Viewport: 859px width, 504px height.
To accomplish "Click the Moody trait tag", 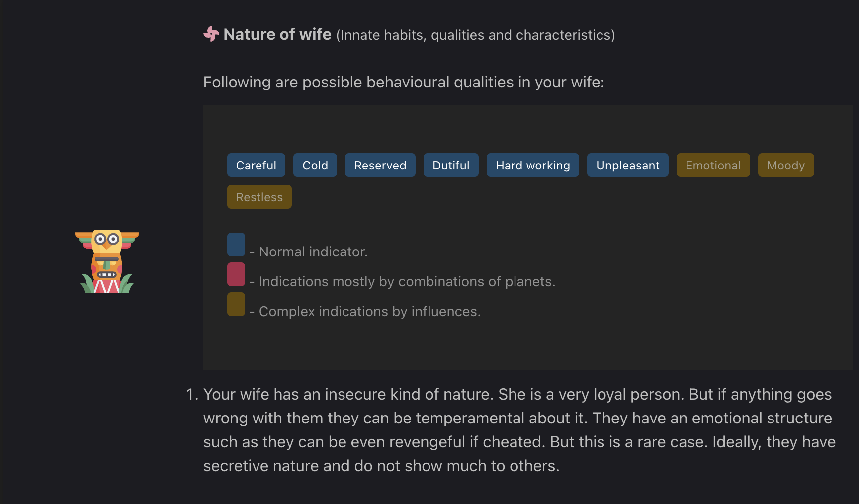I will pyautogui.click(x=786, y=165).
